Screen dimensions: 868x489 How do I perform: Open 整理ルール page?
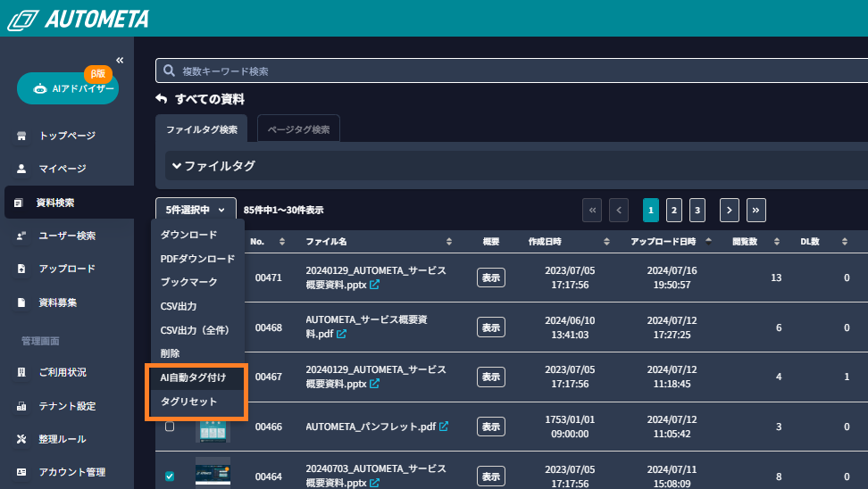(x=63, y=439)
